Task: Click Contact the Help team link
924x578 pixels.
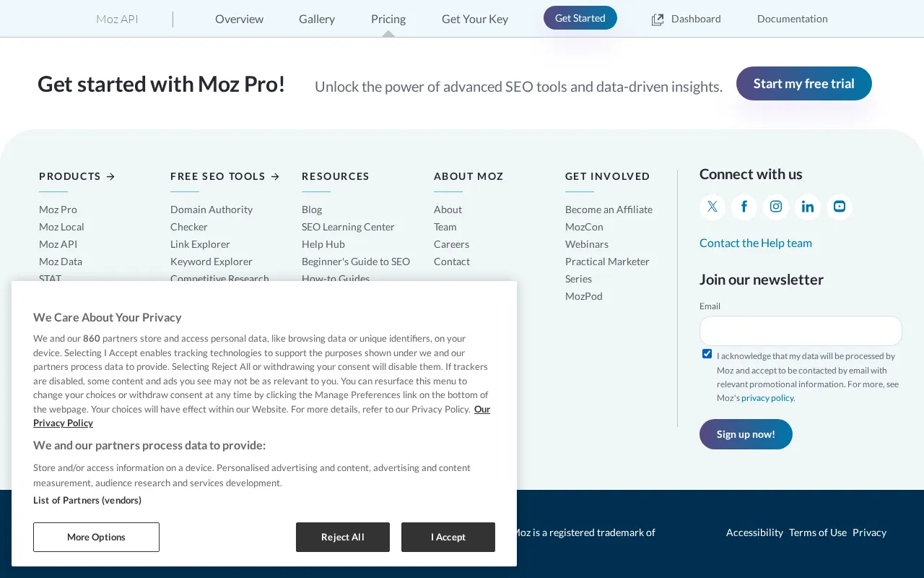Action: (756, 243)
